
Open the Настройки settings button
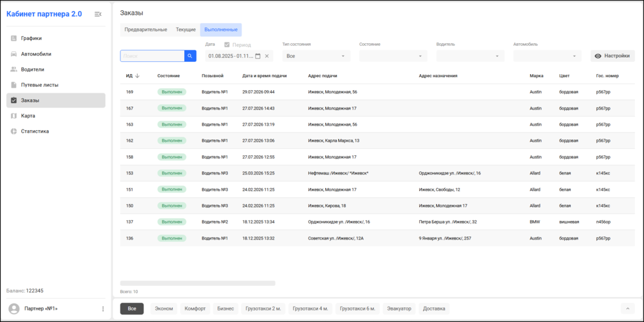(x=612, y=56)
